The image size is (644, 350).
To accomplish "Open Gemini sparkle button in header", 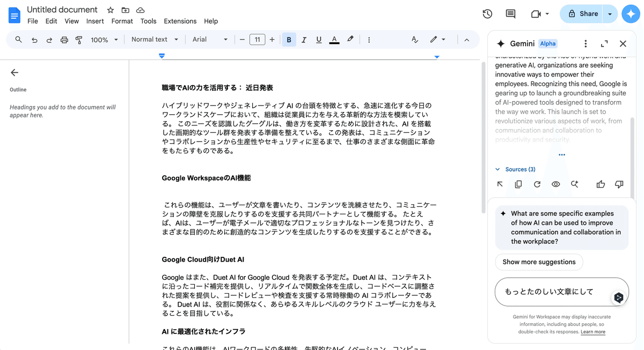I will 630,14.
